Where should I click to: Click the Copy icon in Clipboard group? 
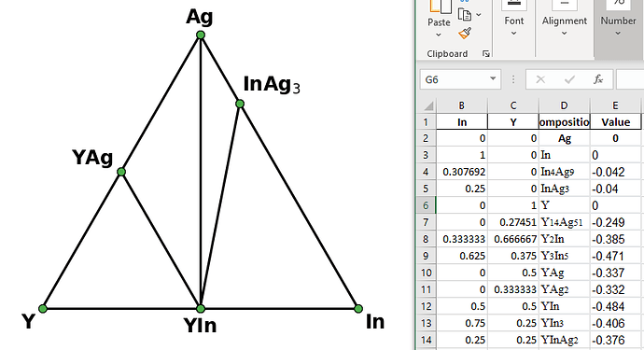tap(465, 14)
